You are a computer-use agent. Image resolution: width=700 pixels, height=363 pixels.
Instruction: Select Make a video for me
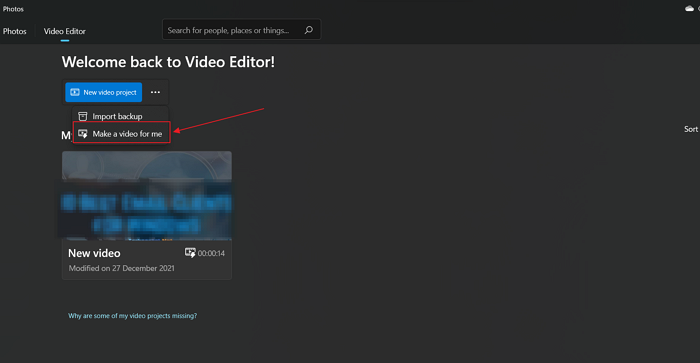(x=121, y=134)
